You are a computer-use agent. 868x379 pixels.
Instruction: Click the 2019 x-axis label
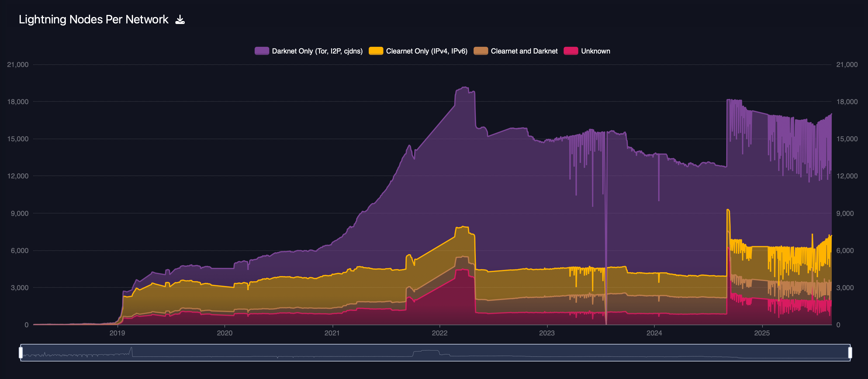pyautogui.click(x=117, y=333)
